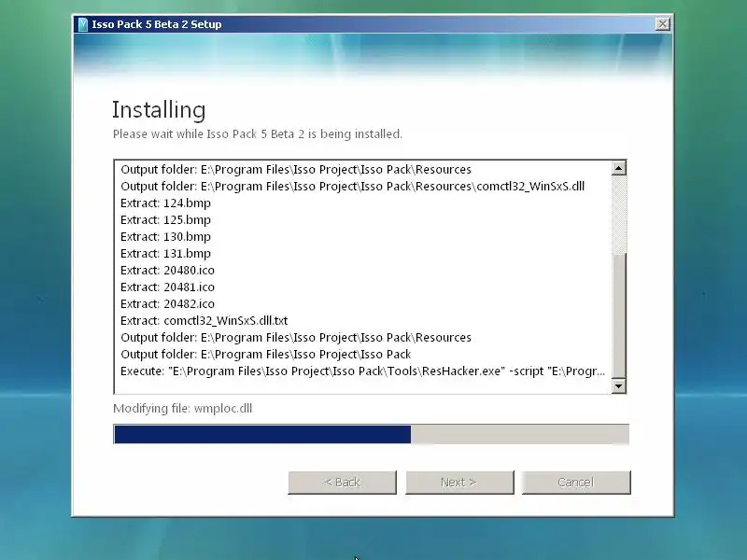The height and width of the screenshot is (560, 747).
Task: Click the installation progress bar
Action: point(371,434)
